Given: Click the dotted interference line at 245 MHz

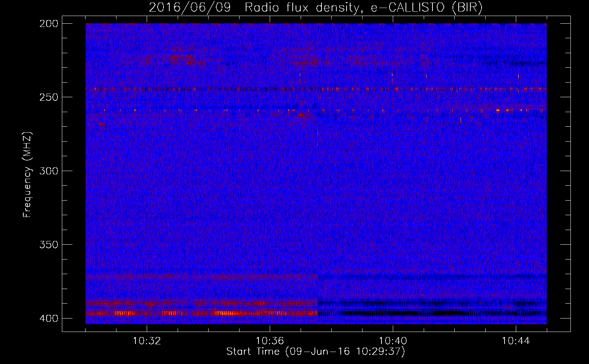Looking at the screenshot, I should pos(316,89).
